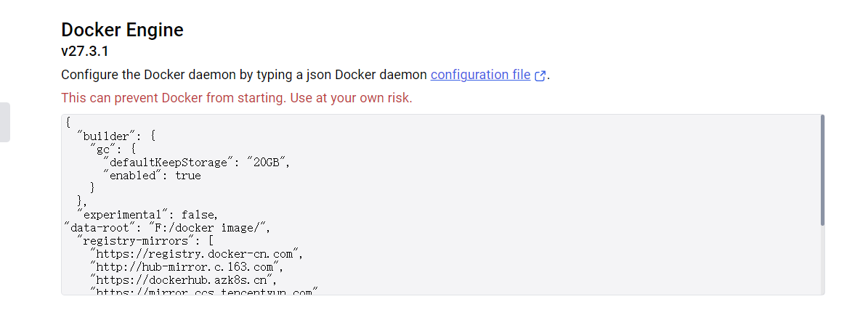Click the registry.docker-cn.com mirror entry

[195, 253]
